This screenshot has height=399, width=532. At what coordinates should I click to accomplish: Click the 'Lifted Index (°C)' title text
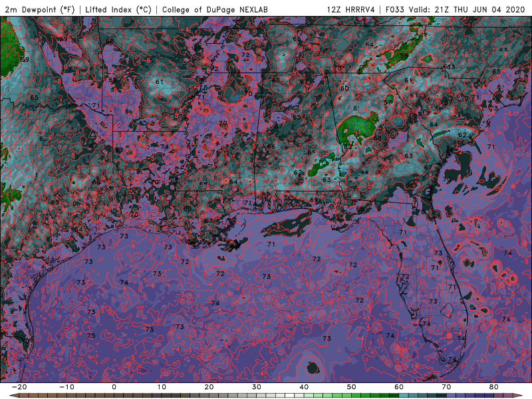[118, 9]
